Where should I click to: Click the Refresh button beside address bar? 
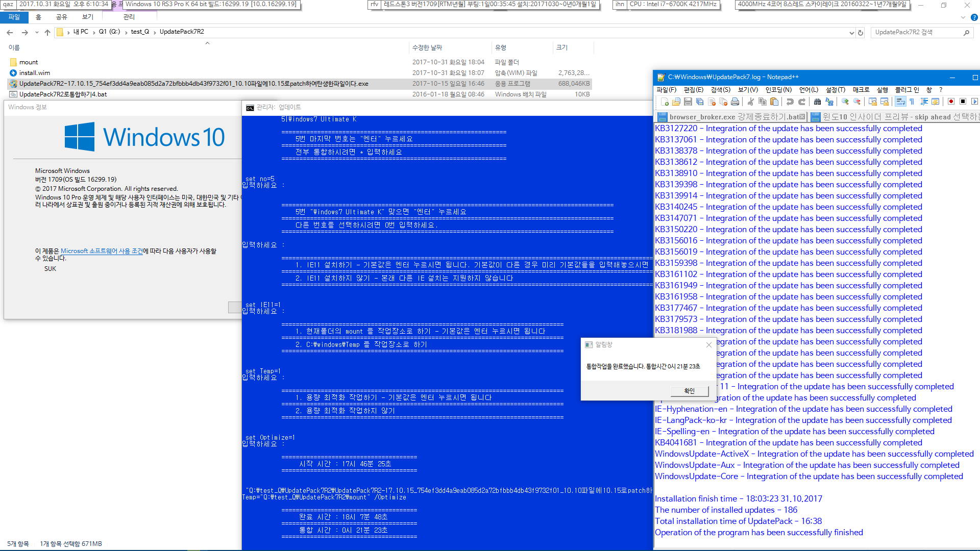pos(861,33)
